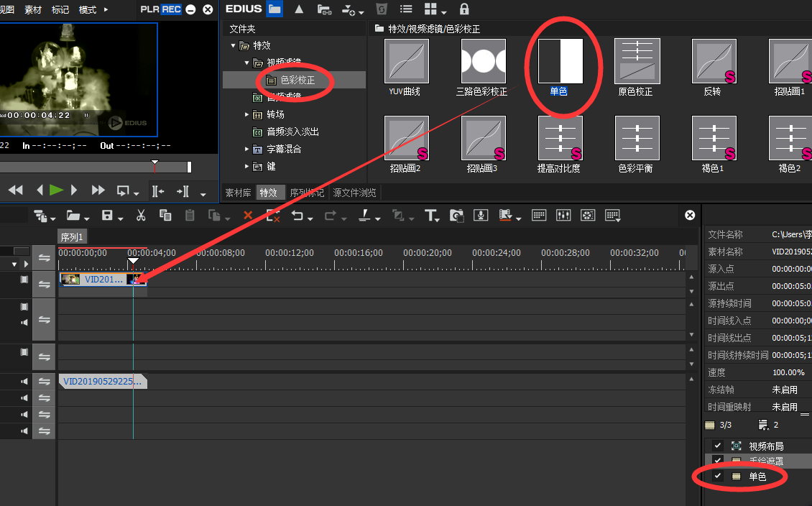
Task: Click the Save icon on the timeline toolbar
Action: click(106, 215)
